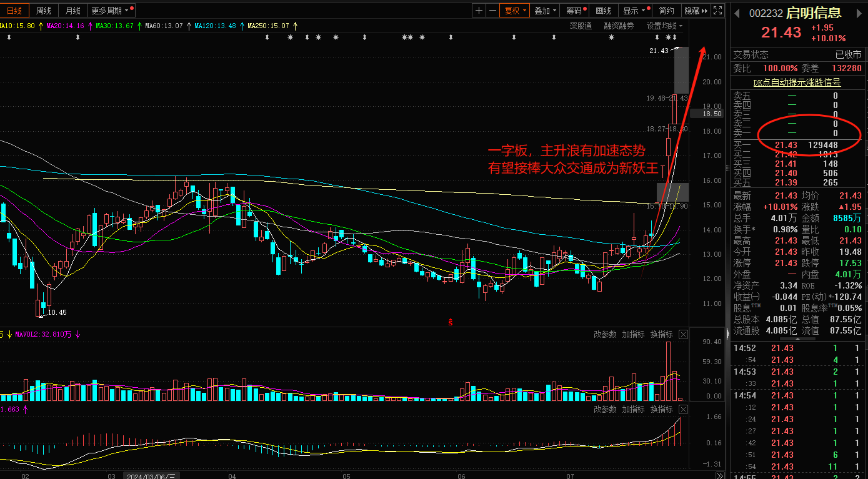Click MA120 trend arrow indicator
Image resolution: width=868 pixels, height=479 pixels.
(x=242, y=26)
